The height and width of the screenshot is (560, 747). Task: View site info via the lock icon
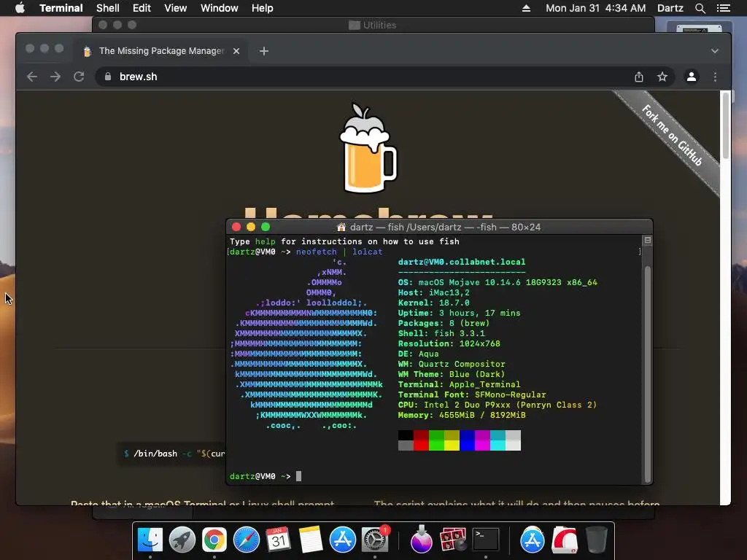108,77
